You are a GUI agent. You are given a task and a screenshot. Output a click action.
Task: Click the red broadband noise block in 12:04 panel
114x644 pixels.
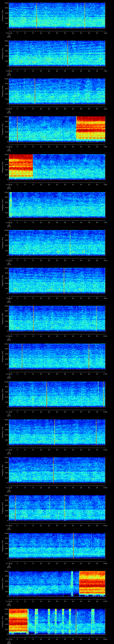(91, 129)
